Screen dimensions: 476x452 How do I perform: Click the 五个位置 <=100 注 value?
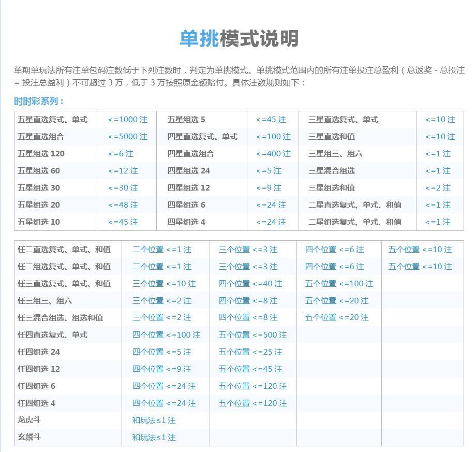click(x=339, y=284)
